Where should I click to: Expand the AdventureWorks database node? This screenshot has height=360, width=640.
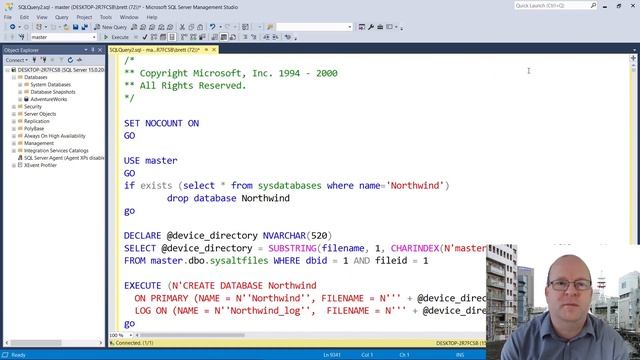(20, 99)
